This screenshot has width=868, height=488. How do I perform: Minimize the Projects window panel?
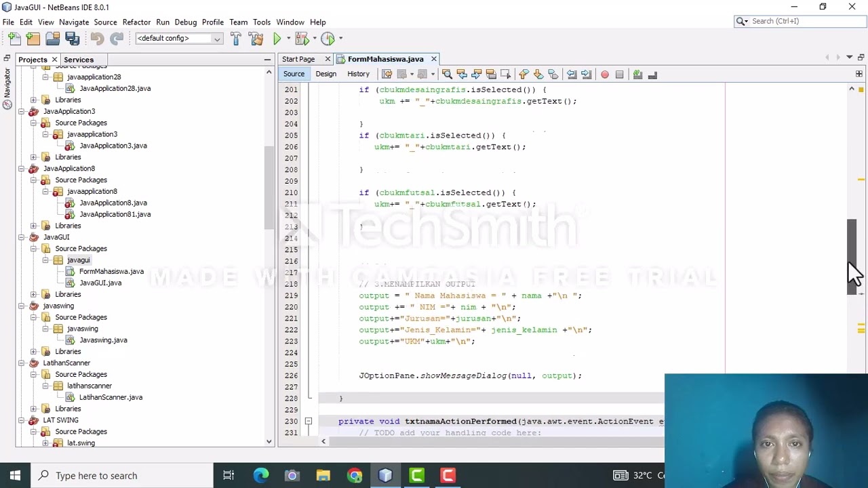tap(267, 60)
